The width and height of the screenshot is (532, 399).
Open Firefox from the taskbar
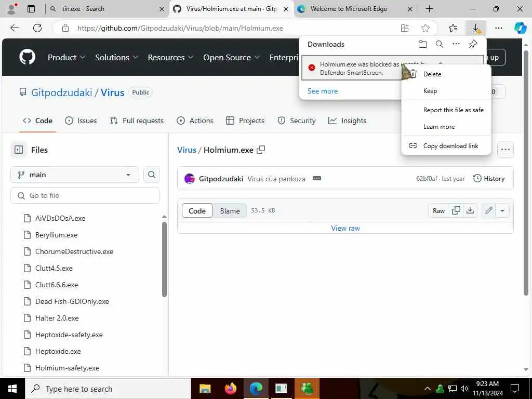coord(230,389)
